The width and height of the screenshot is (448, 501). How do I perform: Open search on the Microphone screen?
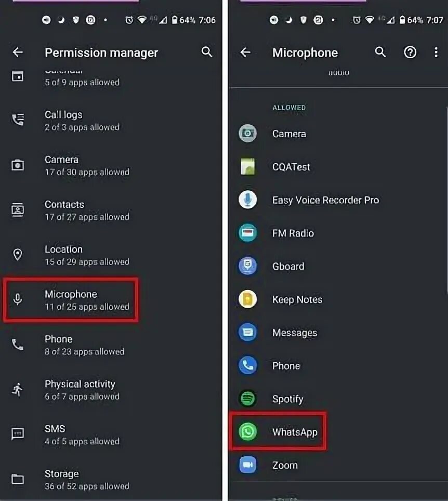point(380,52)
